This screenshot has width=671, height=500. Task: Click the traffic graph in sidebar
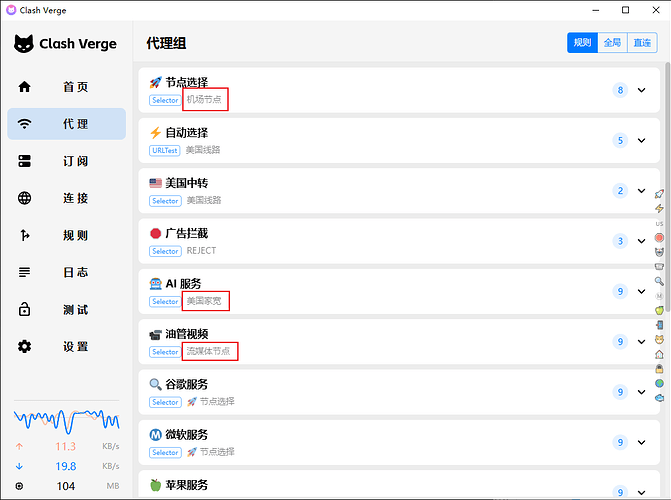point(66,420)
